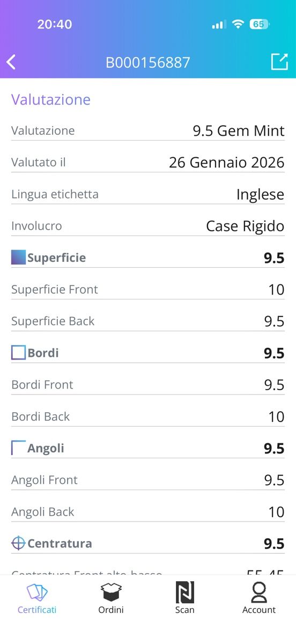Open the Scan NFC icon
Viewport: 296px width, 644px height.
pos(185,592)
